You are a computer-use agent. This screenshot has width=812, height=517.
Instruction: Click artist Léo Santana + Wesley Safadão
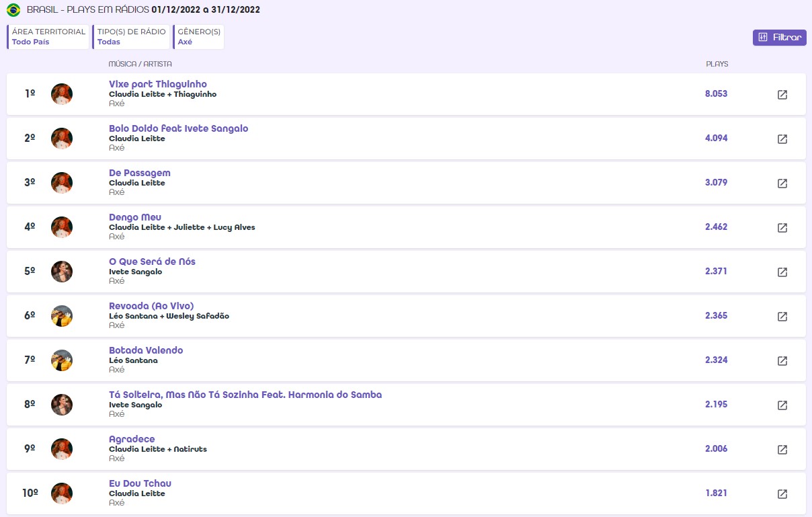[169, 316]
